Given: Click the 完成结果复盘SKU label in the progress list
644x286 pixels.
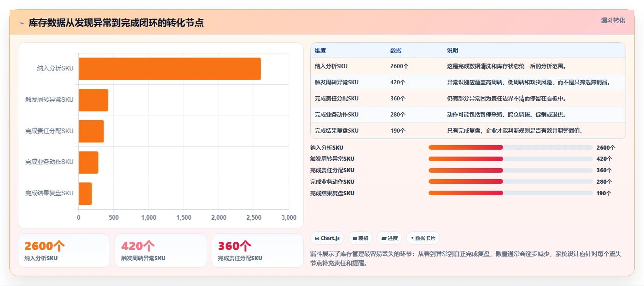Looking at the screenshot, I should 332,193.
